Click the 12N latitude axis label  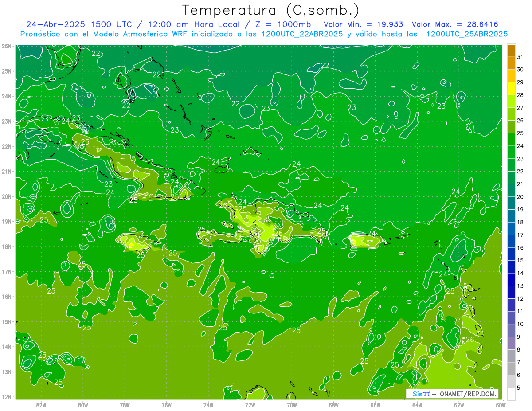6,397
